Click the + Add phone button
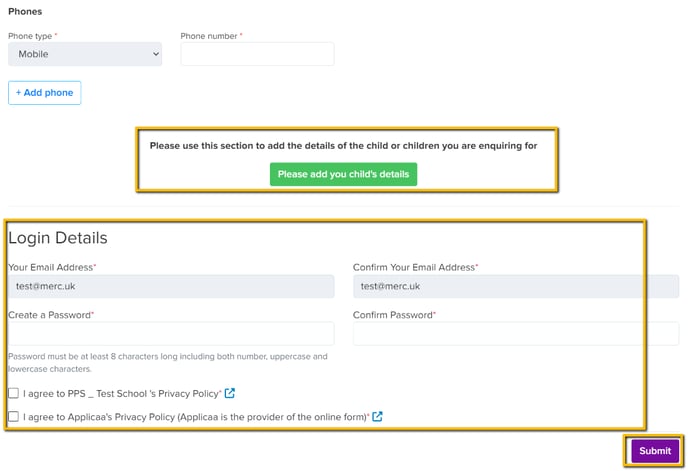688x471 pixels. [x=44, y=93]
